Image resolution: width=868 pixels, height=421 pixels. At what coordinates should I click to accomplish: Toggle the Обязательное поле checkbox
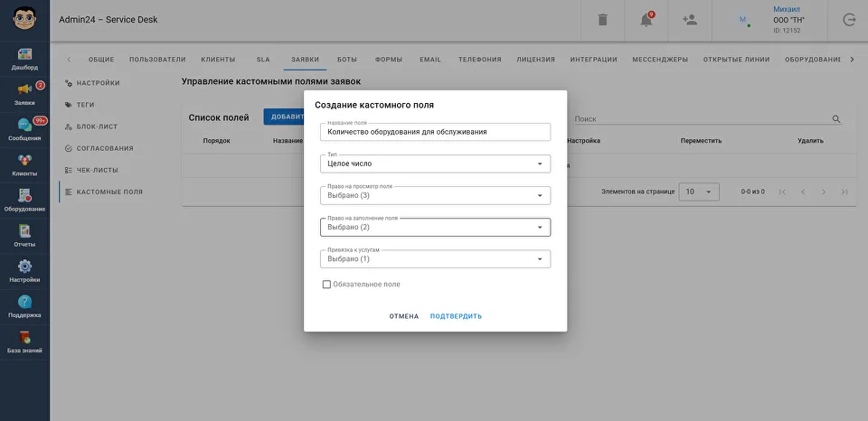point(327,285)
